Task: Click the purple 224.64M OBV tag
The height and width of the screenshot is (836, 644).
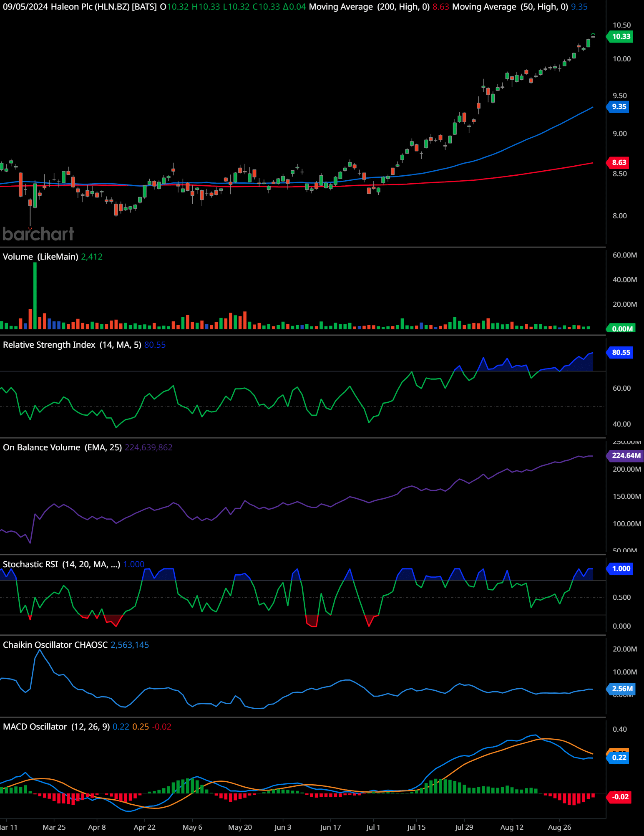Action: pos(626,455)
